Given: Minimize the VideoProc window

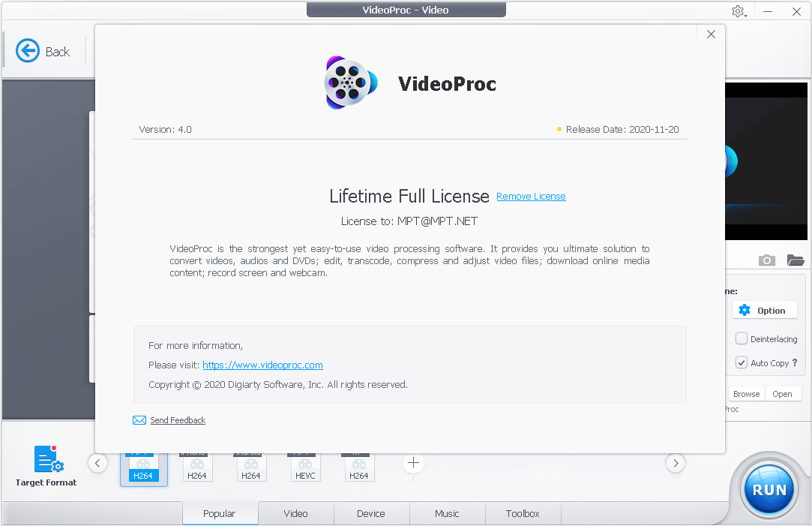Looking at the screenshot, I should click(768, 11).
